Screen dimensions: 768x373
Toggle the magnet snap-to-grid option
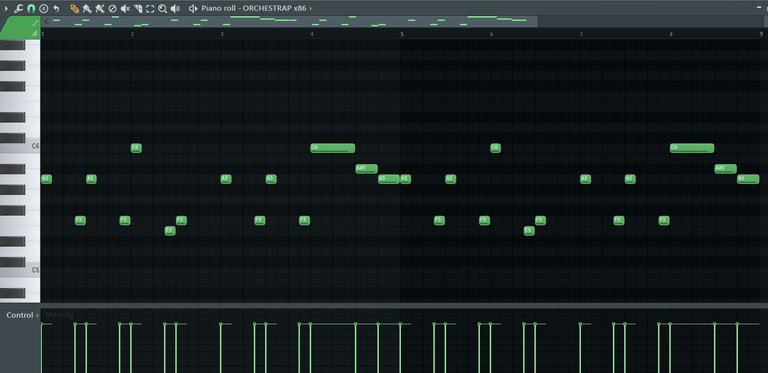(x=31, y=8)
